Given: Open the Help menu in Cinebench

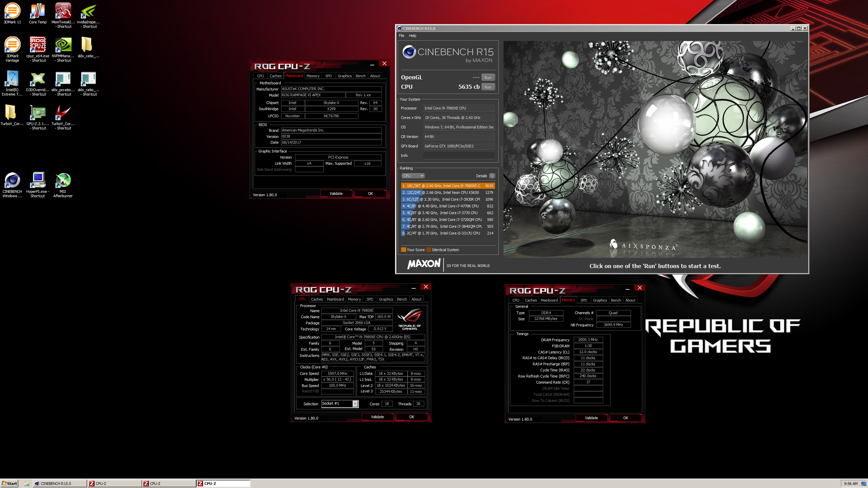Looking at the screenshot, I should [x=412, y=36].
